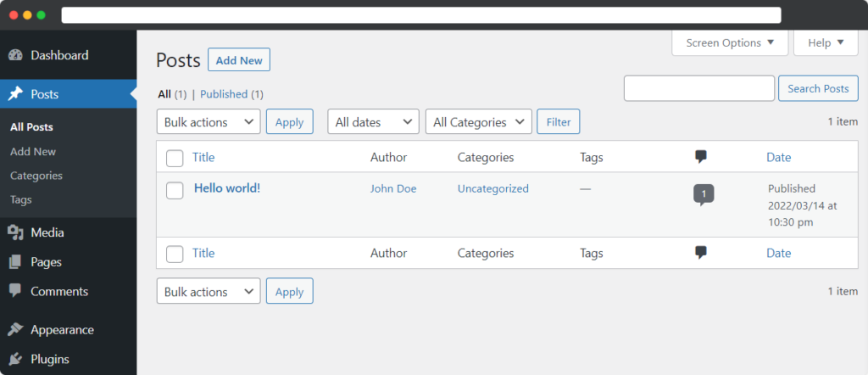Open the Hello world! post link
The image size is (868, 375).
tap(227, 187)
